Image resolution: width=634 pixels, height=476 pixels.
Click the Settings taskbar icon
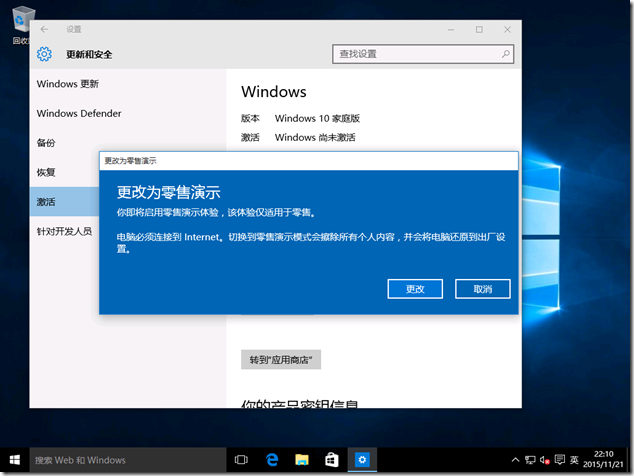pos(362,460)
